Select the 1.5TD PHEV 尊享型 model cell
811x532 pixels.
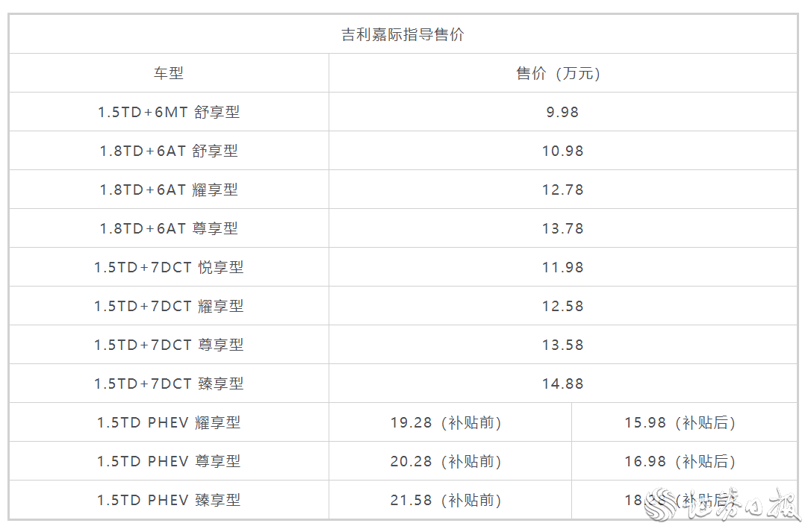point(169,461)
